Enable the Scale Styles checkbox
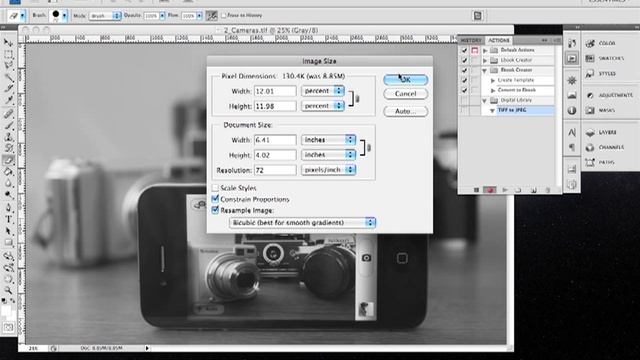This screenshot has width=640, height=360. (x=215, y=188)
